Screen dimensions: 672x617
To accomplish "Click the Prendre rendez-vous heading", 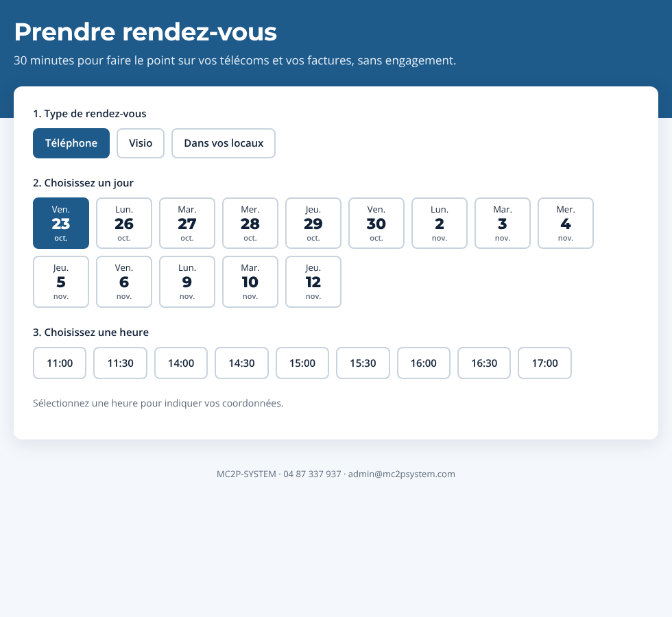I will (x=145, y=32).
